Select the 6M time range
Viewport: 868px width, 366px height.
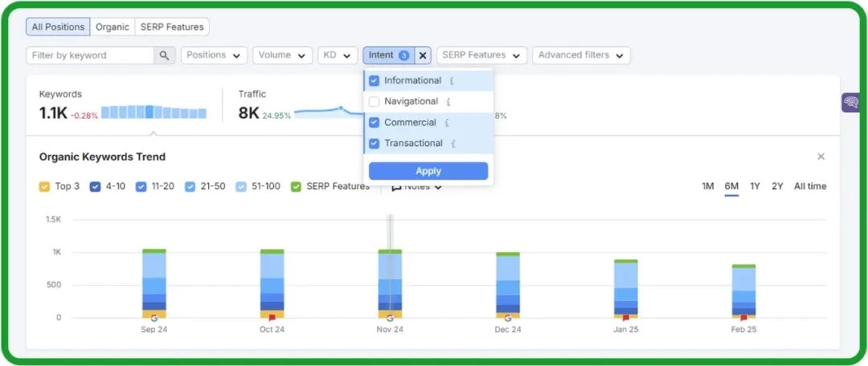[731, 186]
